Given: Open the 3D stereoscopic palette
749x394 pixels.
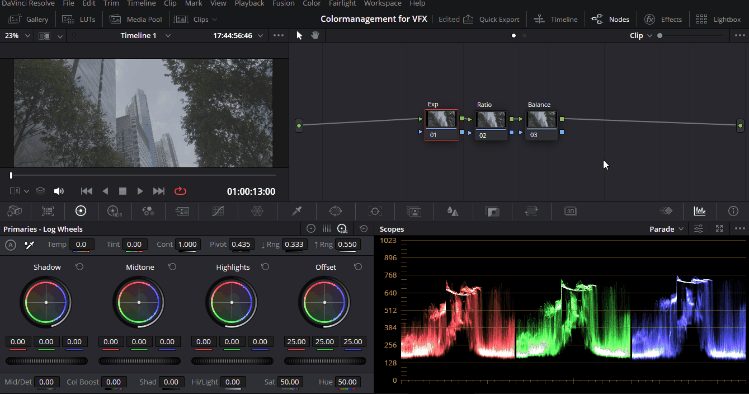Looking at the screenshot, I should click(x=570, y=211).
